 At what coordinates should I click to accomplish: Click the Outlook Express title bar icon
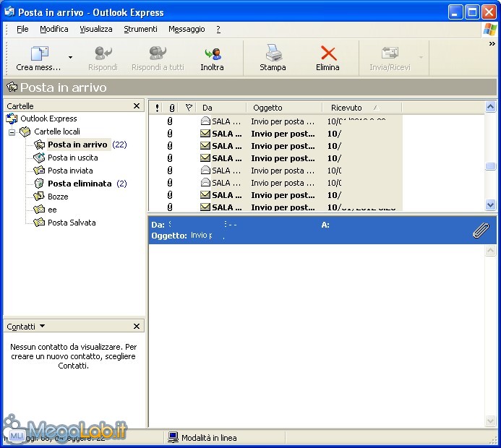(9, 12)
